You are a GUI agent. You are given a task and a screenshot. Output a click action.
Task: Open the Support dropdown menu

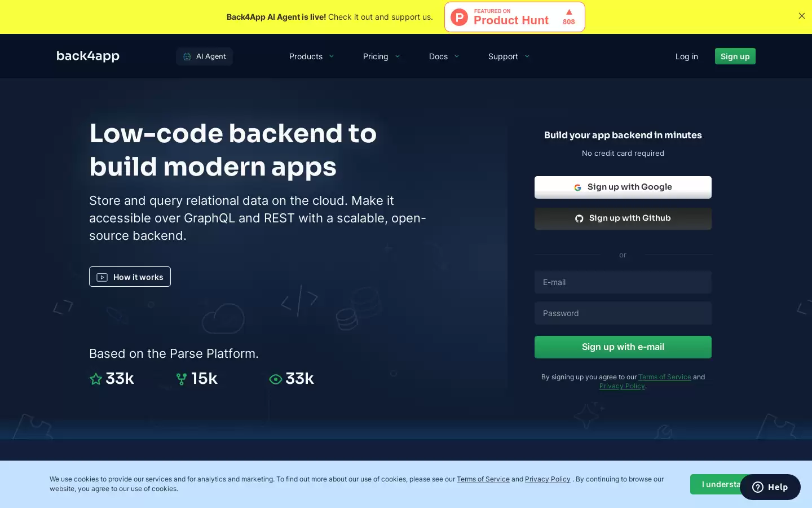(x=509, y=56)
